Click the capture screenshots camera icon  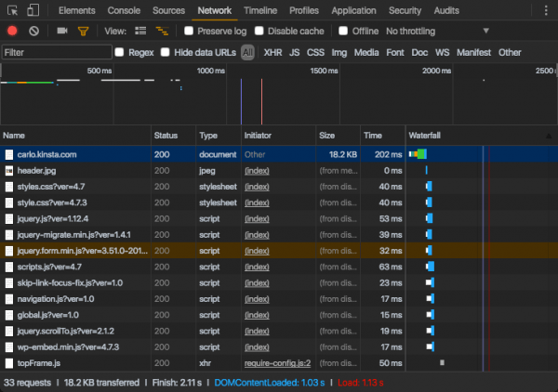coord(61,31)
